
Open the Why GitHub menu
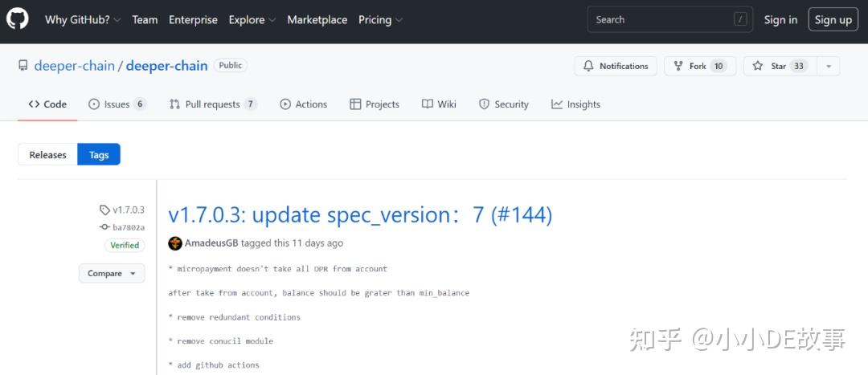point(82,20)
